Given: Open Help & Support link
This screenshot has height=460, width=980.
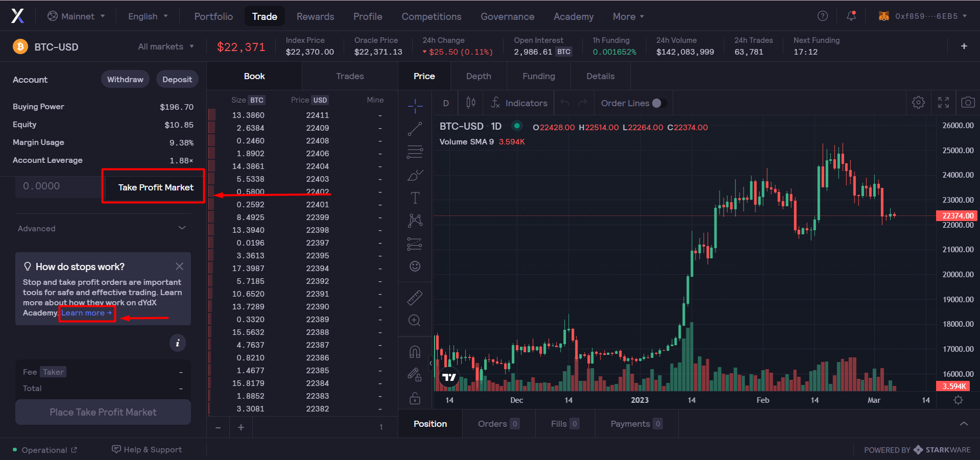Looking at the screenshot, I should 147,449.
